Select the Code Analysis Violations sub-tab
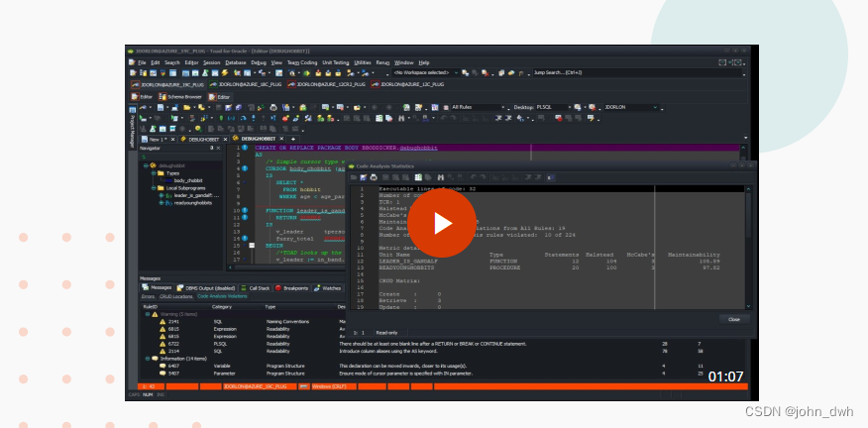Image resolution: width=868 pixels, height=428 pixels. (x=223, y=296)
